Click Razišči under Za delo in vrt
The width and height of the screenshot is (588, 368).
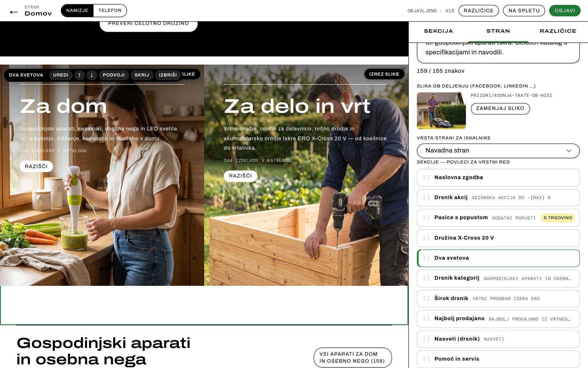point(240,176)
